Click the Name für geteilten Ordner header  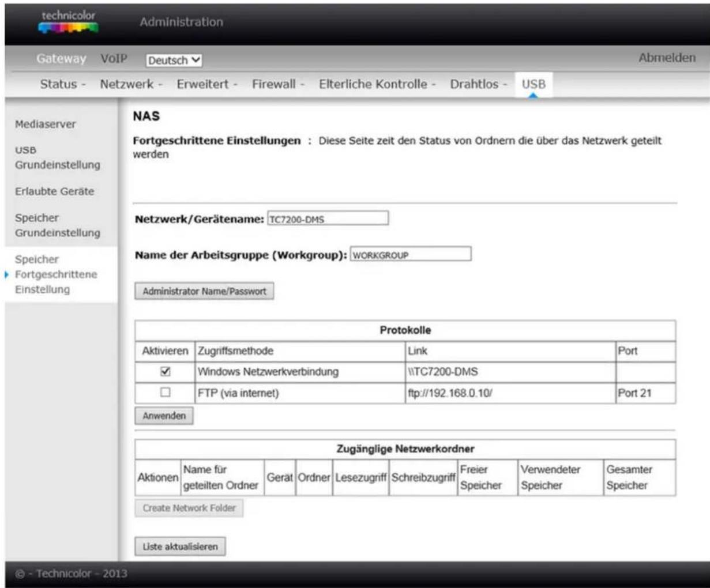point(223,478)
